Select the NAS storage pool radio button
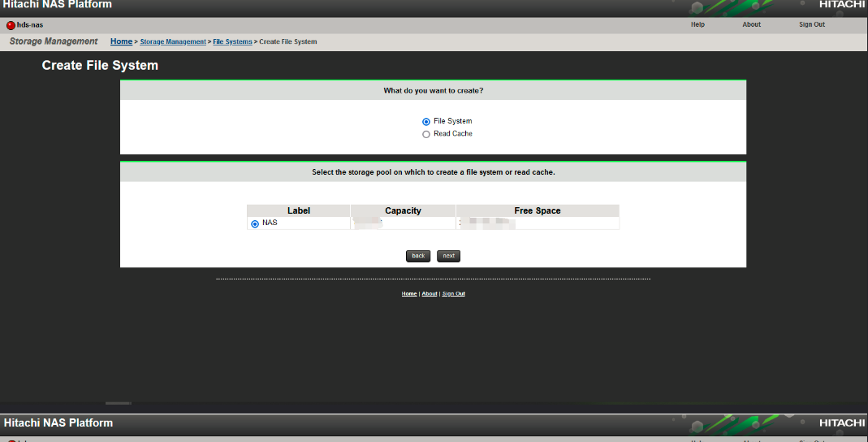 pyautogui.click(x=255, y=223)
